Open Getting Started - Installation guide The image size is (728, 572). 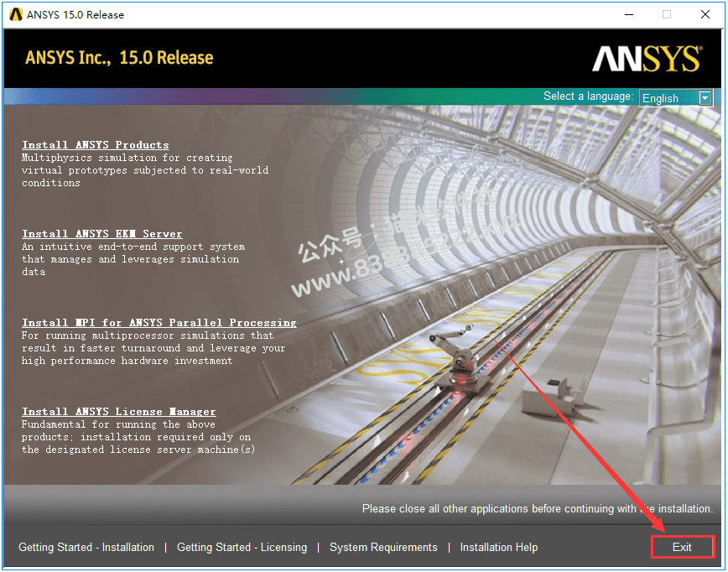pyautogui.click(x=86, y=548)
